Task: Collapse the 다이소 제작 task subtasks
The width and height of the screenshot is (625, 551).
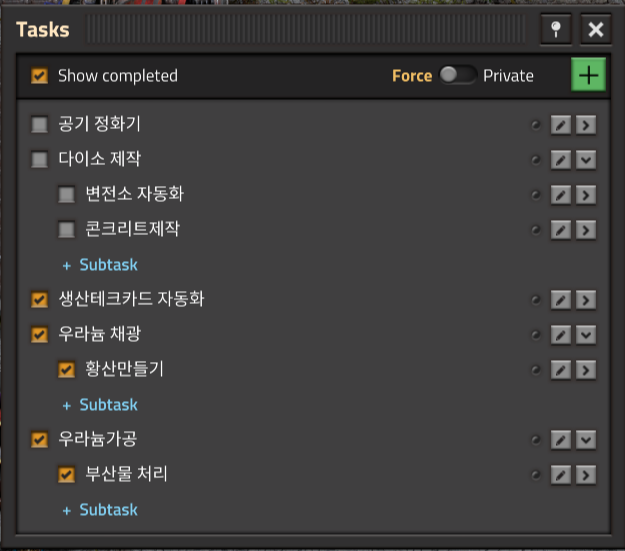Action: tap(586, 160)
